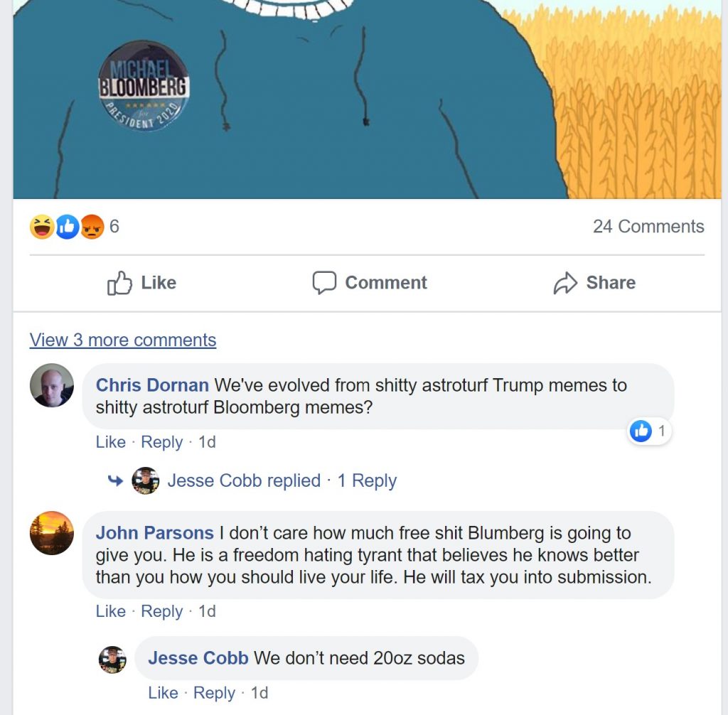Open Chris Dornan's name link
This screenshot has width=728, height=715.
[x=152, y=385]
